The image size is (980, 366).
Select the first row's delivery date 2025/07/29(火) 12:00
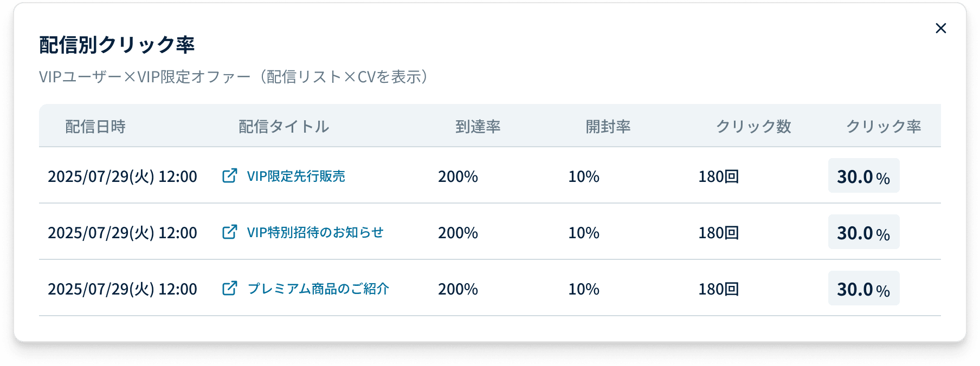122,176
